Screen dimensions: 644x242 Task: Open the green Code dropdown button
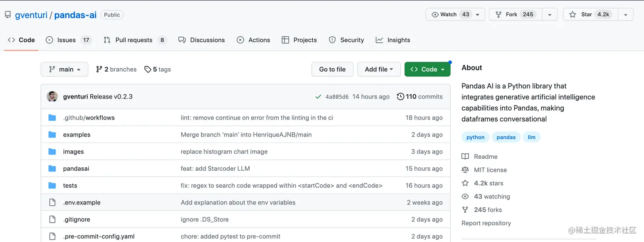pyautogui.click(x=427, y=69)
